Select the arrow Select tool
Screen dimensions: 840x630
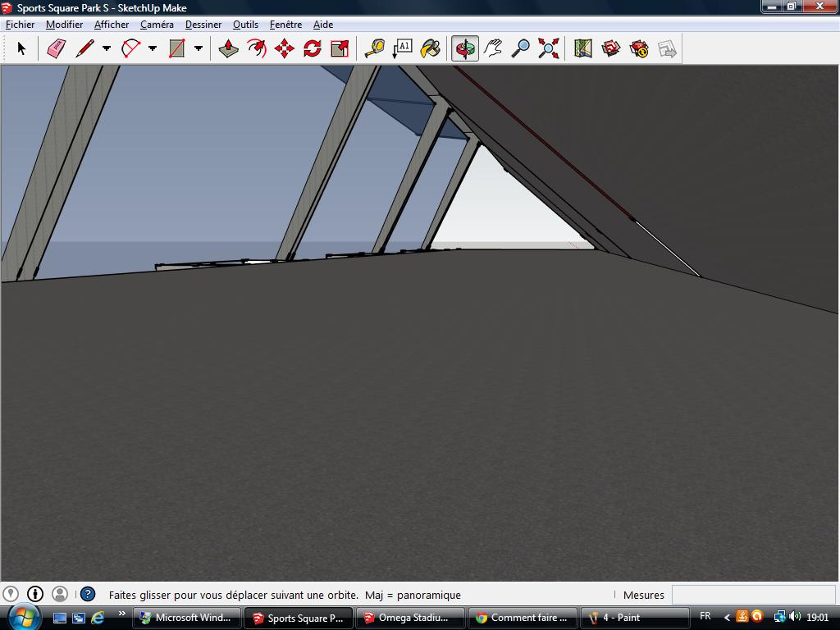[21, 49]
